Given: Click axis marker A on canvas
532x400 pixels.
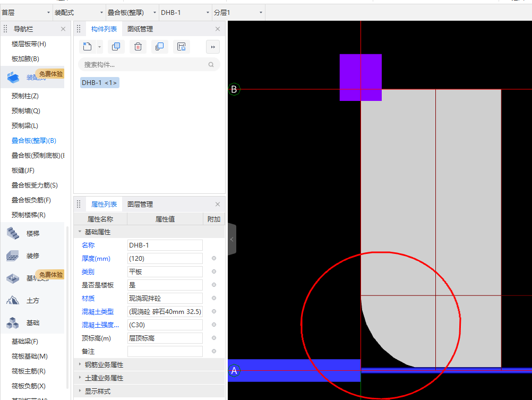Looking at the screenshot, I should click(234, 370).
